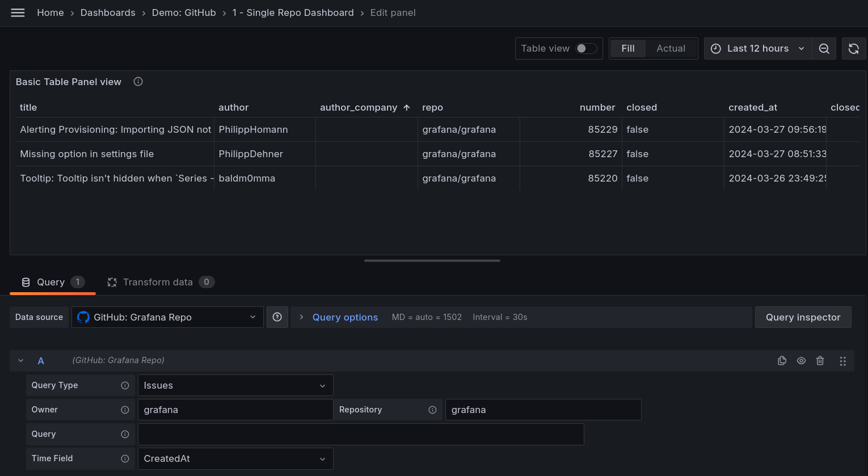
Task: Open the hamburger navigation menu
Action: [18, 12]
